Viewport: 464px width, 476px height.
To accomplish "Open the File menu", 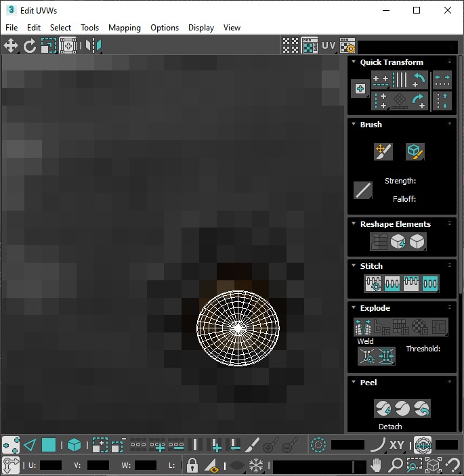I will coord(12,28).
